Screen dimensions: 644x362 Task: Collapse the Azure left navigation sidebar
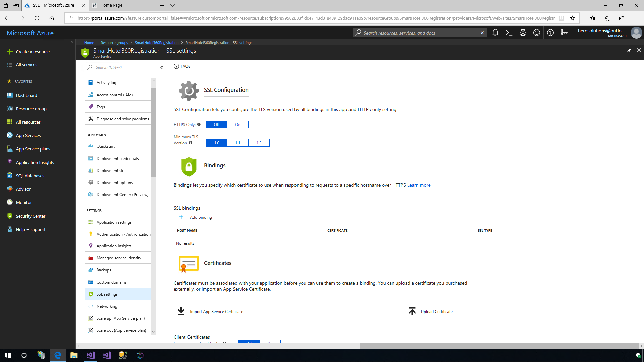click(x=72, y=42)
